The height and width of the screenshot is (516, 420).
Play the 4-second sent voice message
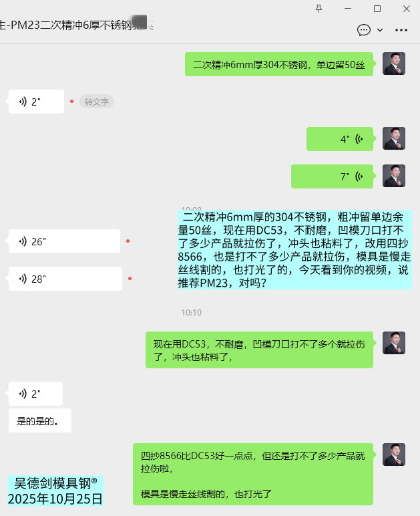[x=340, y=139]
